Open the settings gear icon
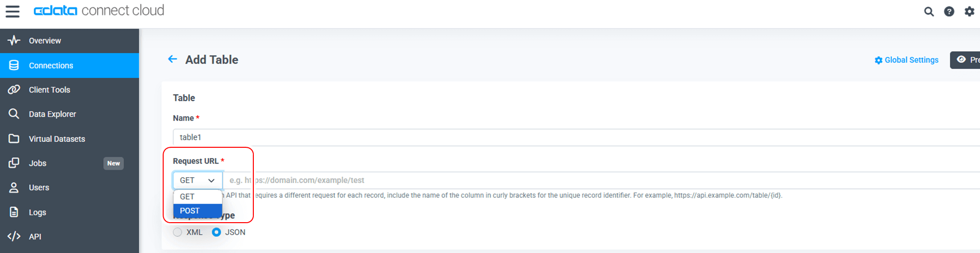The height and width of the screenshot is (253, 980). pos(969,11)
